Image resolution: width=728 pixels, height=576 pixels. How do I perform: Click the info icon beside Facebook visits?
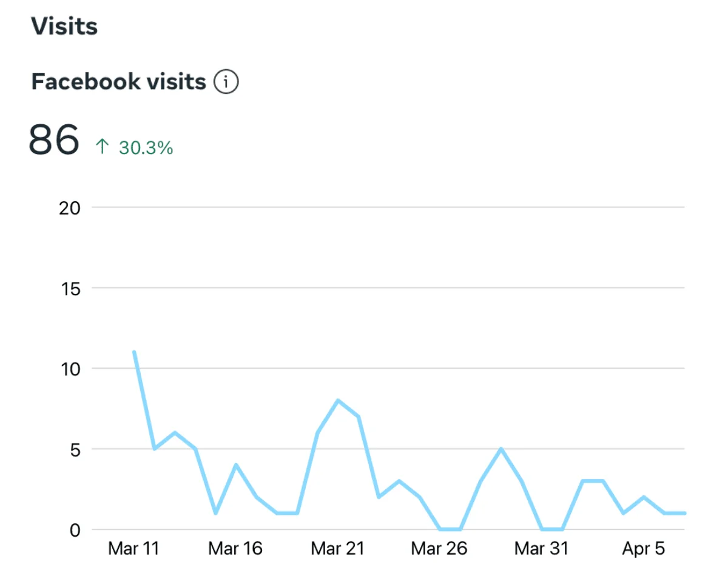226,82
